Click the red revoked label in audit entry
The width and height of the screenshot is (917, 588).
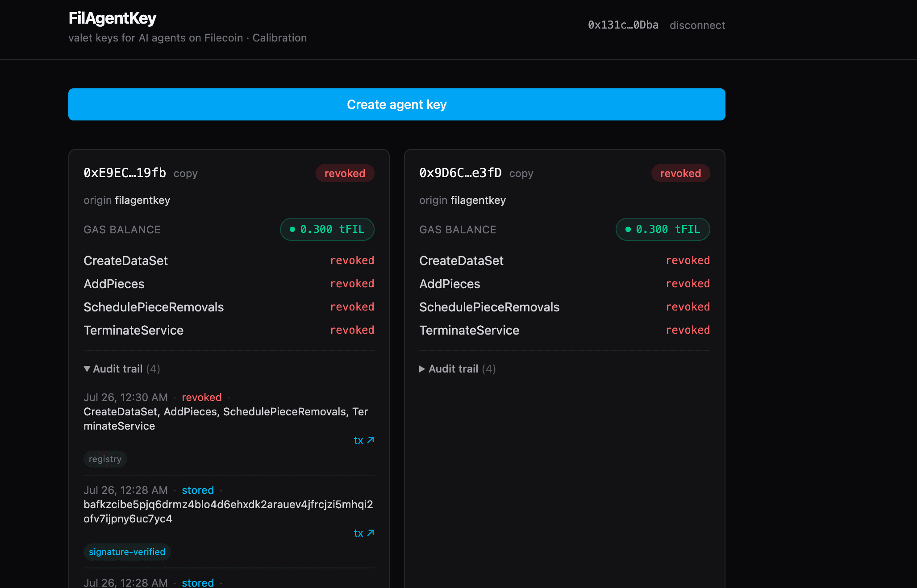click(x=202, y=398)
